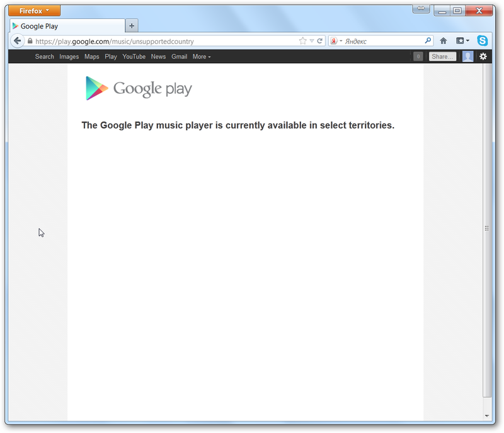
Task: Open Gmail from the Google bar
Action: 179,56
